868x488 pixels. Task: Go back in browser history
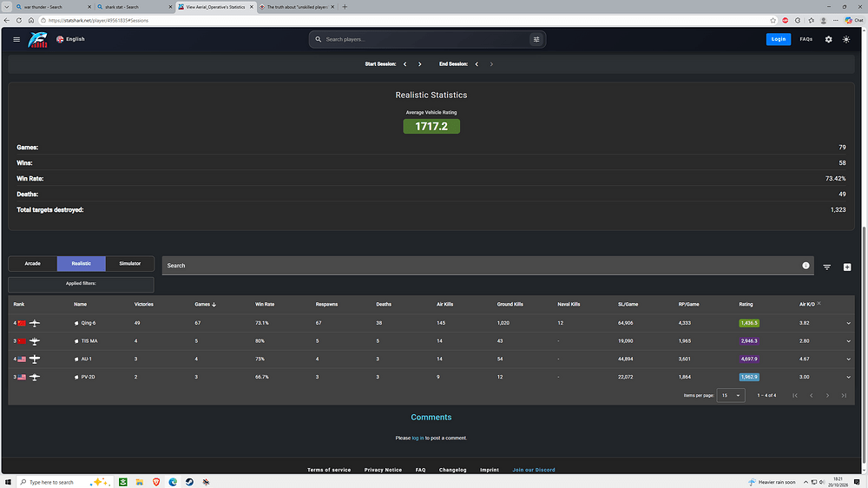point(7,21)
